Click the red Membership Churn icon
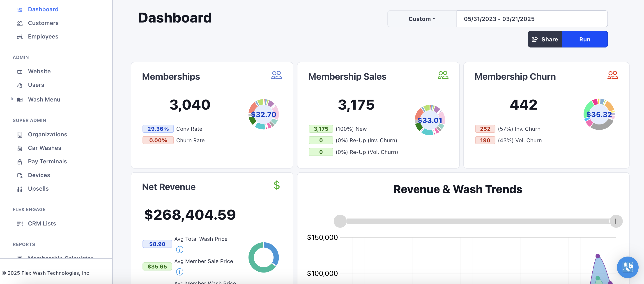This screenshot has width=644, height=284. click(613, 75)
